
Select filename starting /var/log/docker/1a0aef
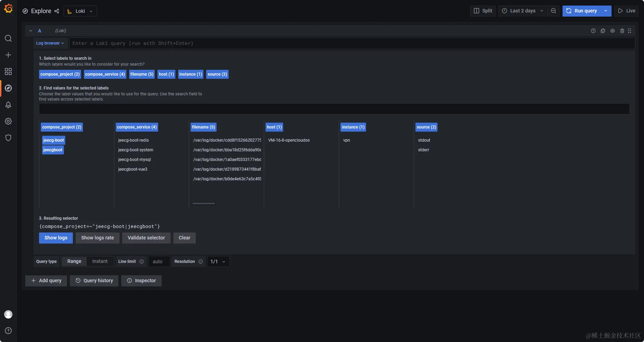pos(227,160)
